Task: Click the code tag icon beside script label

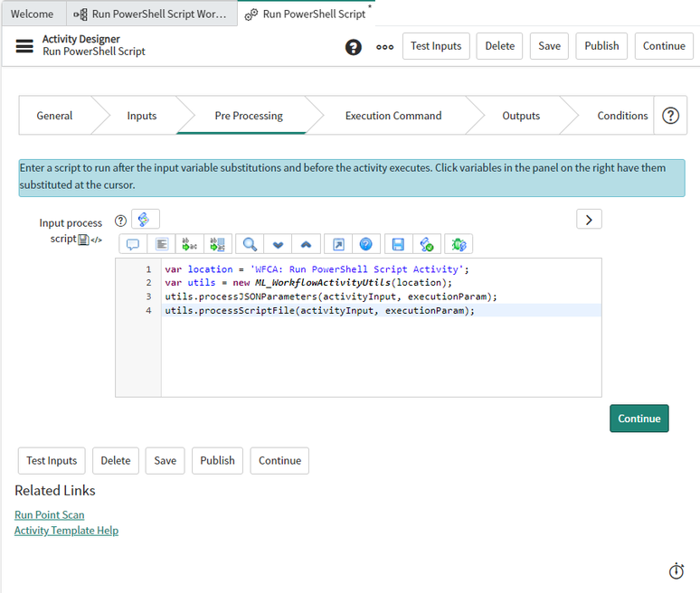Action: 97,240
